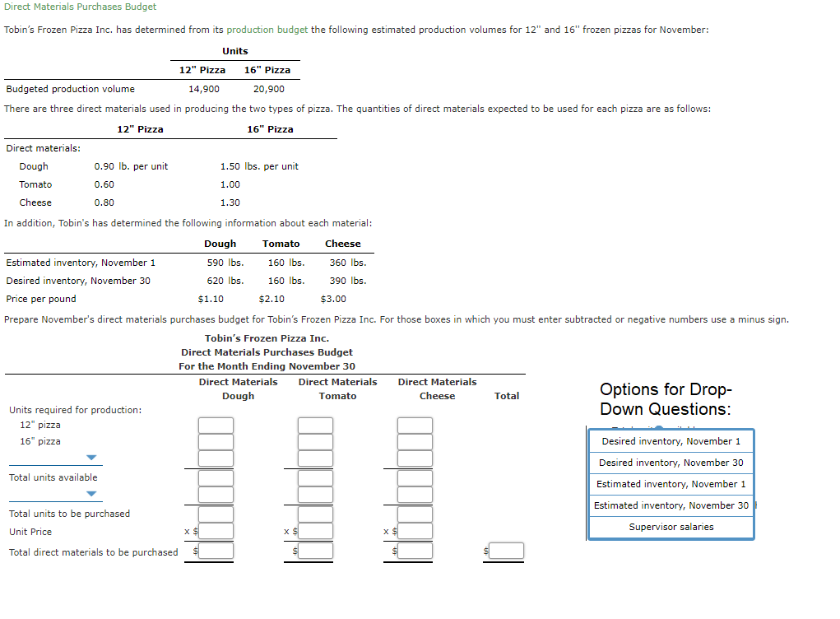Screen dimensions: 840x619
Task: Click Cheese input in second dropdown row
Action: point(415,495)
